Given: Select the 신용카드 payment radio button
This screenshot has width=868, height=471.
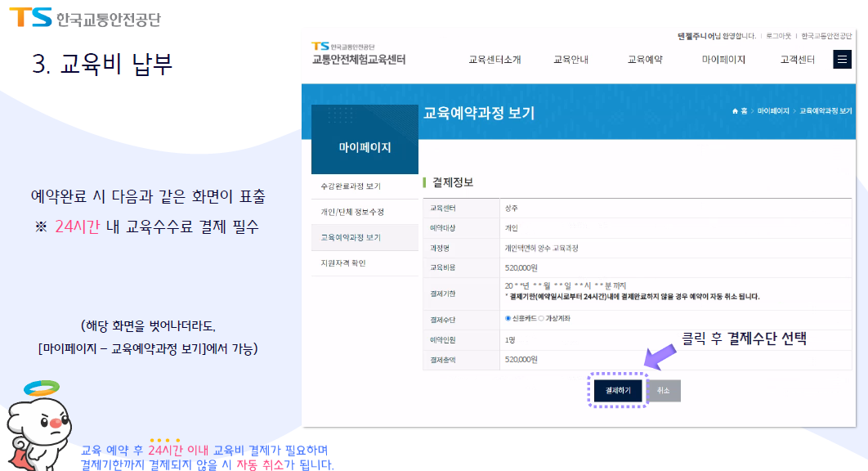Looking at the screenshot, I should pos(508,318).
